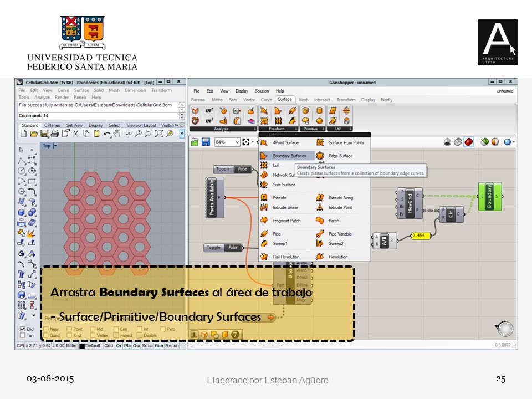
Task: Click the Grid button in status bar
Action: pyautogui.click(x=109, y=345)
